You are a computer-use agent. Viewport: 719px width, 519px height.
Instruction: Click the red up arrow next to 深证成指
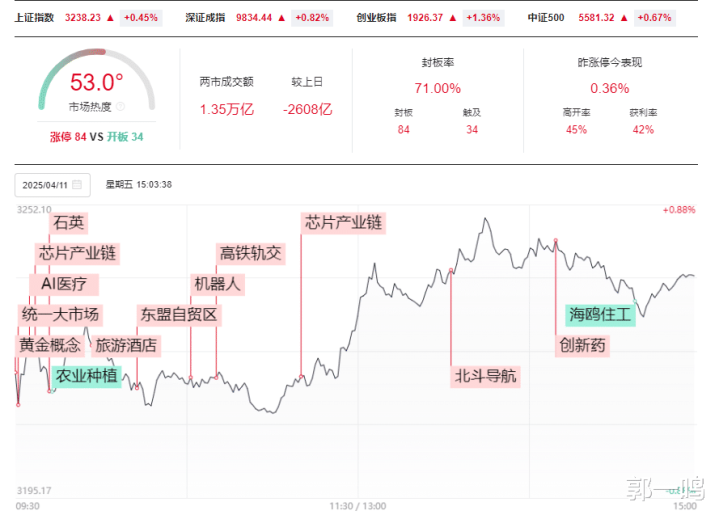(x=280, y=18)
